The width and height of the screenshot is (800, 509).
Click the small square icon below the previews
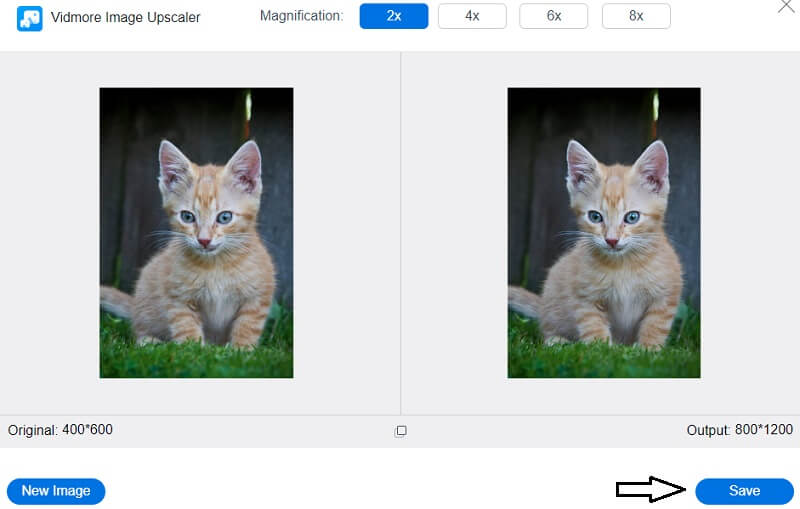tap(401, 431)
